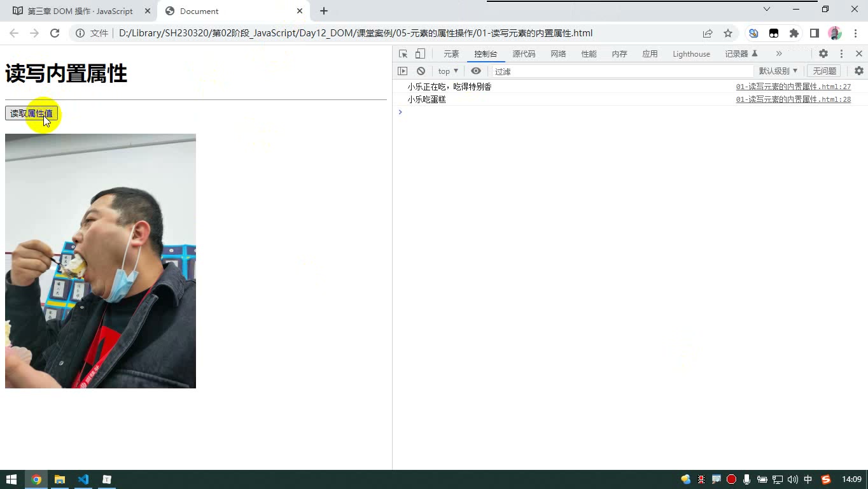Switch to the 性能 DevTools tab
This screenshot has height=489, width=868.
point(589,54)
